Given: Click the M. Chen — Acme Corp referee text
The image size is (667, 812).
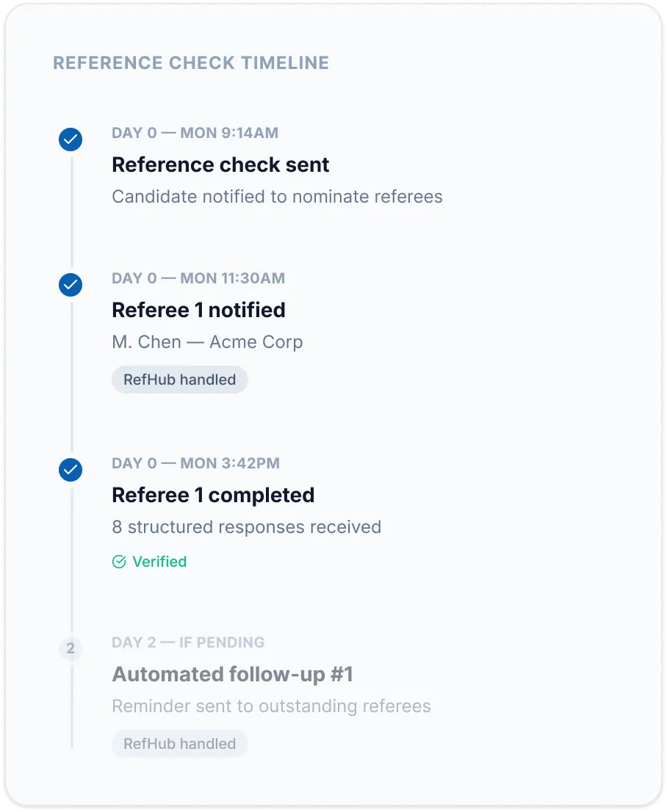Looking at the screenshot, I should click(207, 342).
